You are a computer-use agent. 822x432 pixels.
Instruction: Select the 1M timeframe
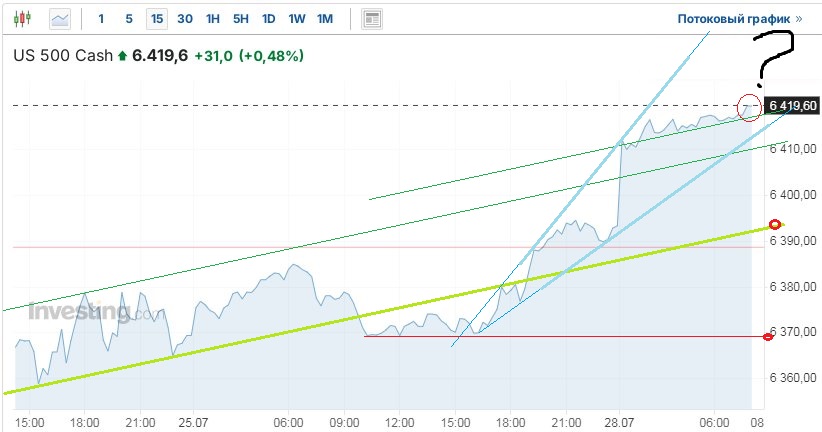coord(325,18)
